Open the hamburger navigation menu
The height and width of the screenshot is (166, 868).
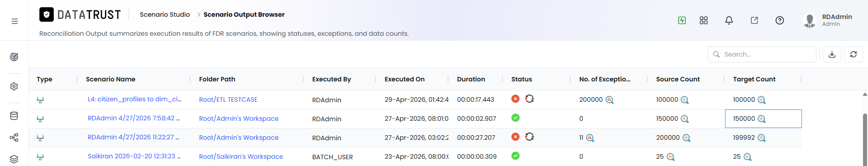coord(14,21)
